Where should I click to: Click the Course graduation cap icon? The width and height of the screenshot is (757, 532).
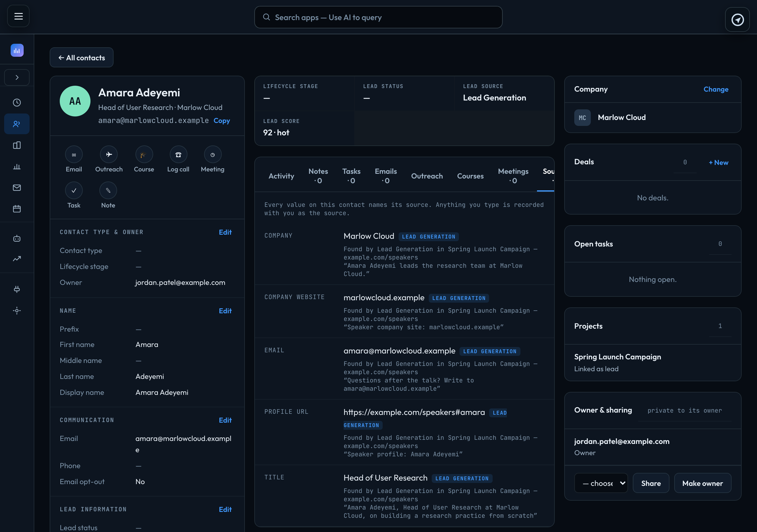(144, 154)
